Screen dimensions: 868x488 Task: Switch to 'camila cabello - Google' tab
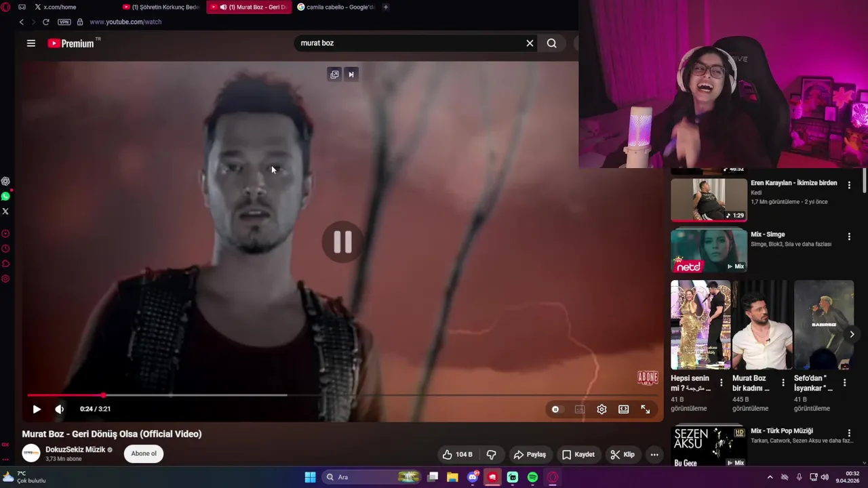coord(336,7)
